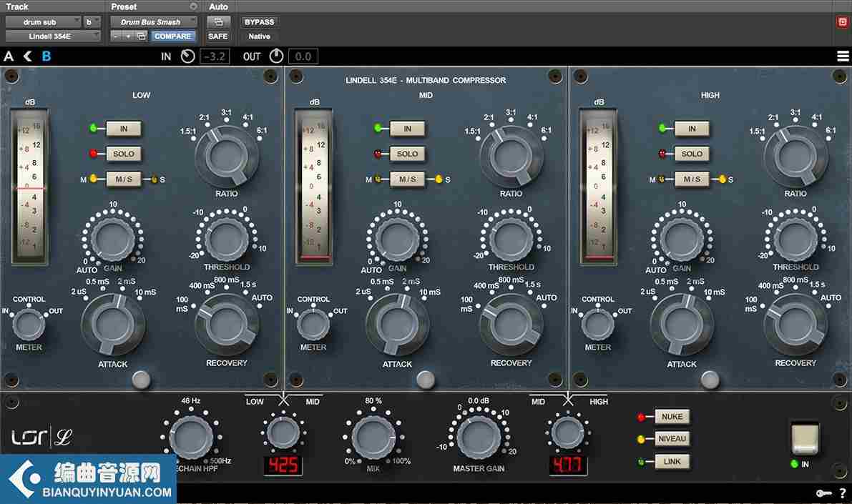Flip the main power IN rocker switch
Viewport: 852px width, 504px height.
tap(805, 439)
